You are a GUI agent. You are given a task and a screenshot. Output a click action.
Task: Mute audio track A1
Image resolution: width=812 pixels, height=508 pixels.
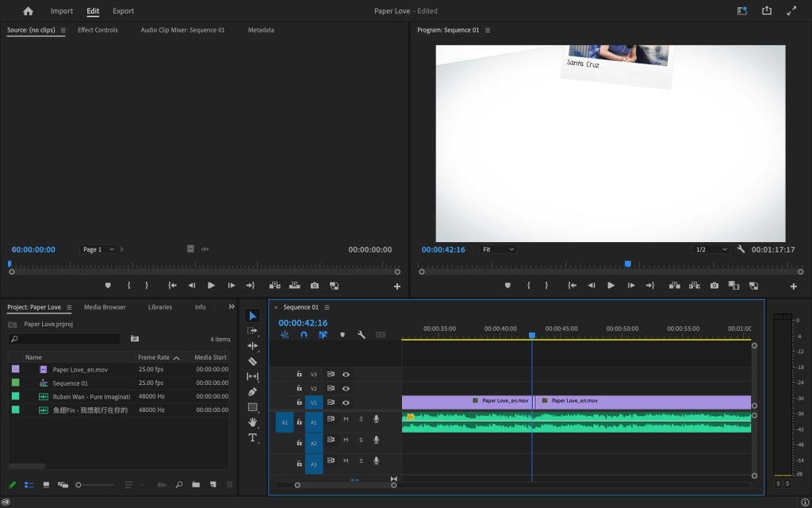click(x=346, y=419)
